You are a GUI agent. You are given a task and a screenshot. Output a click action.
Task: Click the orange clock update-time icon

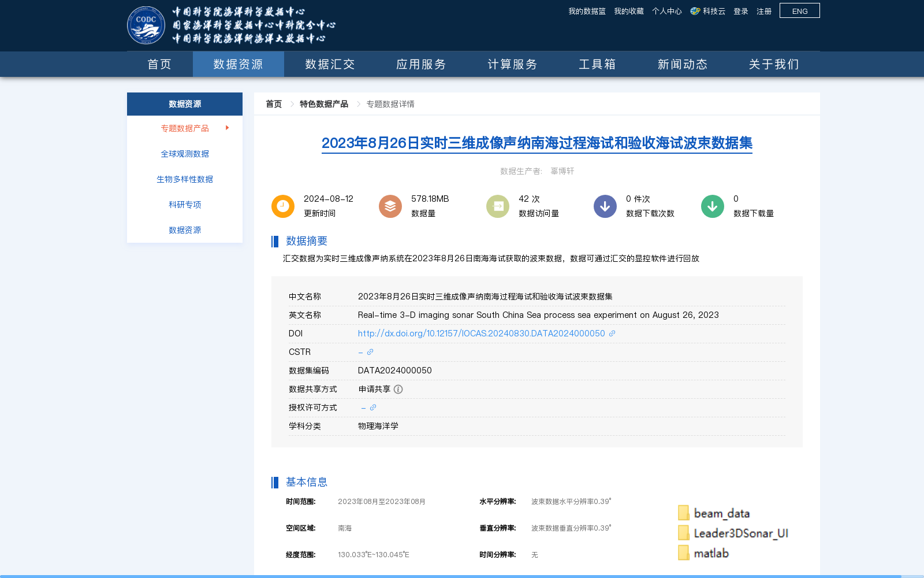click(x=283, y=206)
